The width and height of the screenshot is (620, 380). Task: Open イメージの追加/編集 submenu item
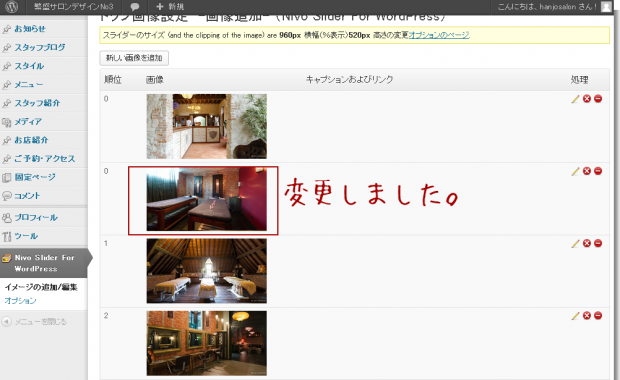pos(41,287)
